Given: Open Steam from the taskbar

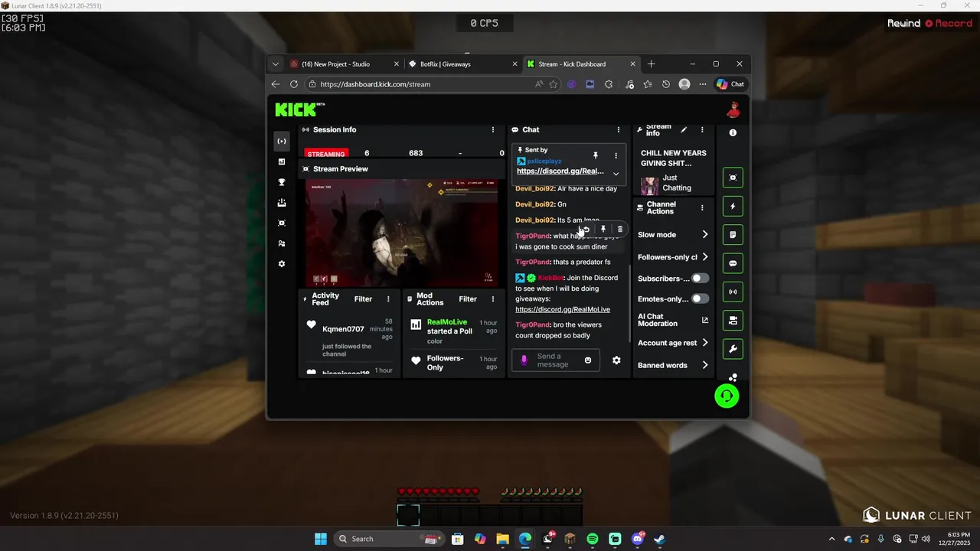Looking at the screenshot, I should (660, 539).
